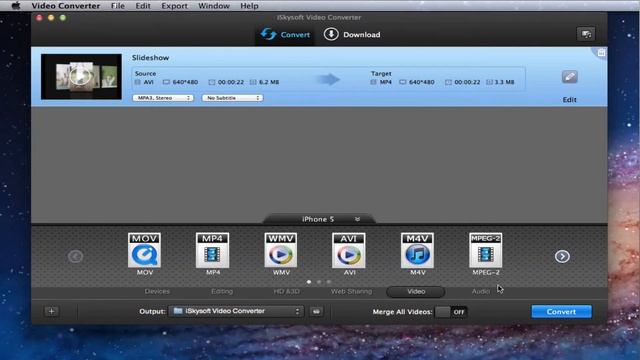The width and height of the screenshot is (640, 360).
Task: Open the Help menu
Action: point(249,6)
